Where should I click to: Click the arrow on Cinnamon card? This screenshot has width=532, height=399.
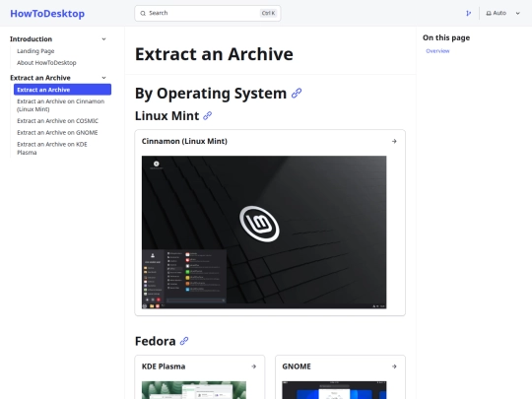[x=394, y=141]
